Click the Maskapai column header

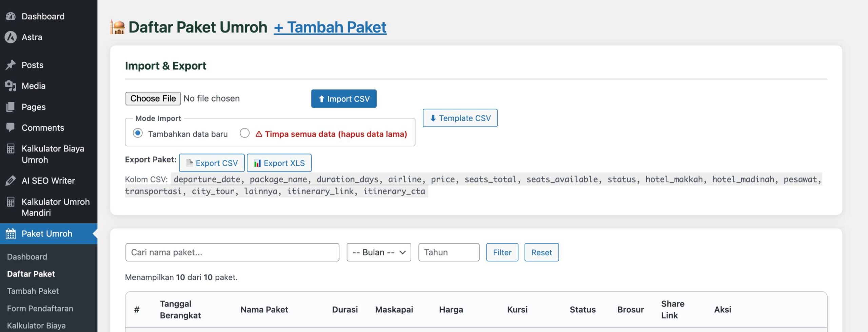[394, 310]
